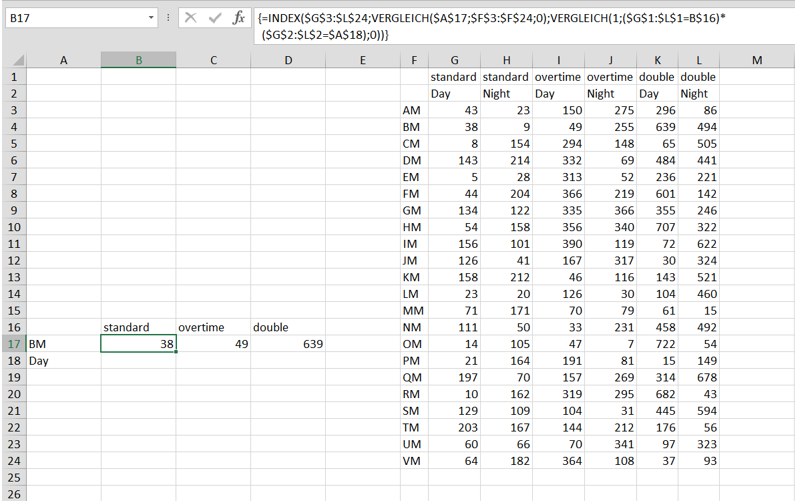Click cell L5 with value 505

699,144
